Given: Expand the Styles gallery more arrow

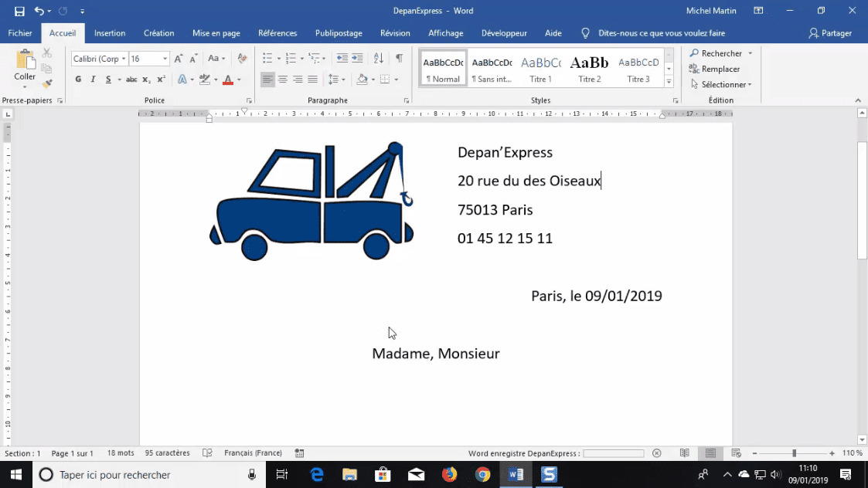Looking at the screenshot, I should [669, 81].
